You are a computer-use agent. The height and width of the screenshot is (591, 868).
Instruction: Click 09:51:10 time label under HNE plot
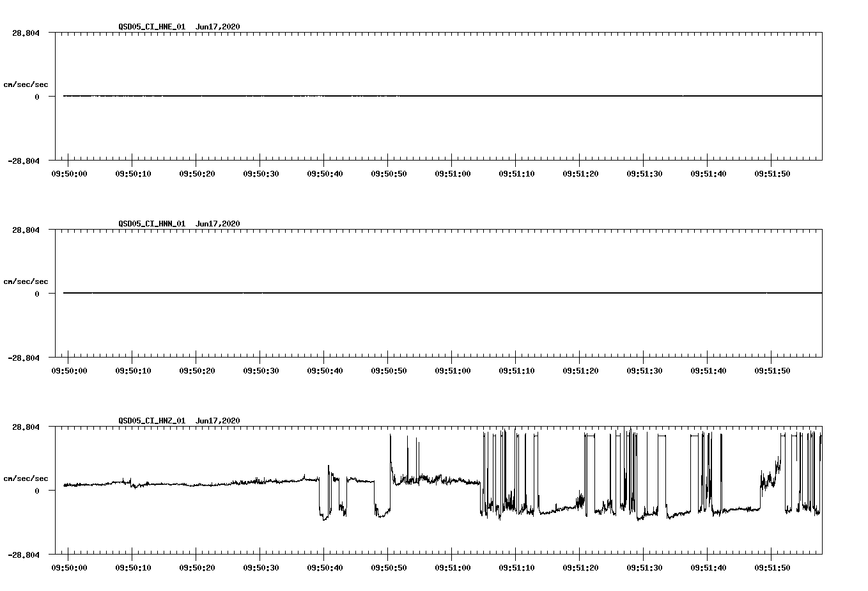[516, 173]
